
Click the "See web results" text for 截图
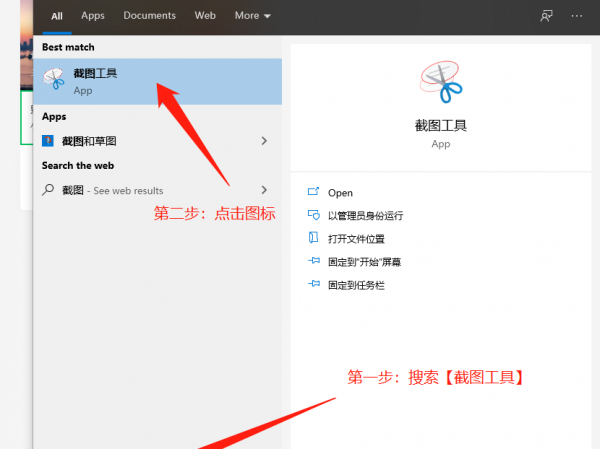pos(128,191)
